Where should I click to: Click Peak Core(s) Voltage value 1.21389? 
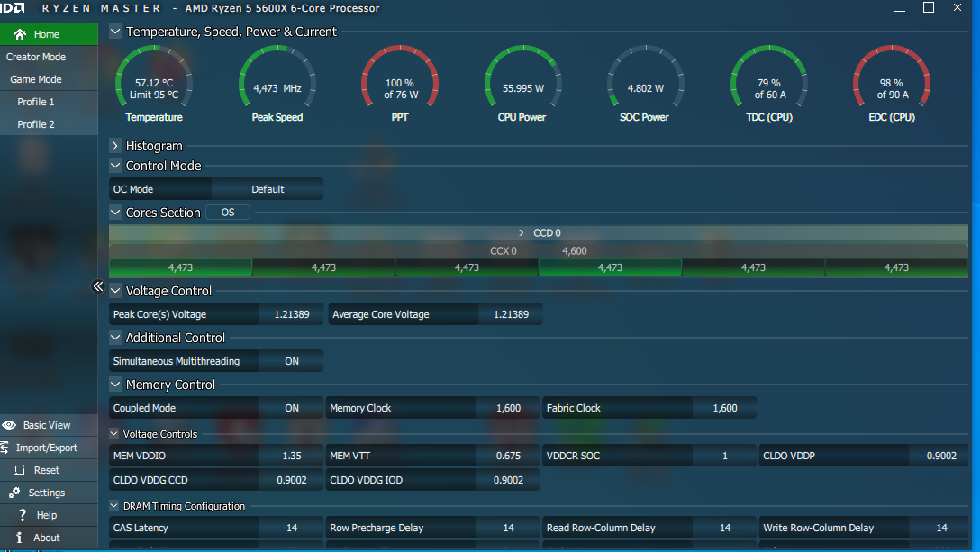click(x=291, y=314)
